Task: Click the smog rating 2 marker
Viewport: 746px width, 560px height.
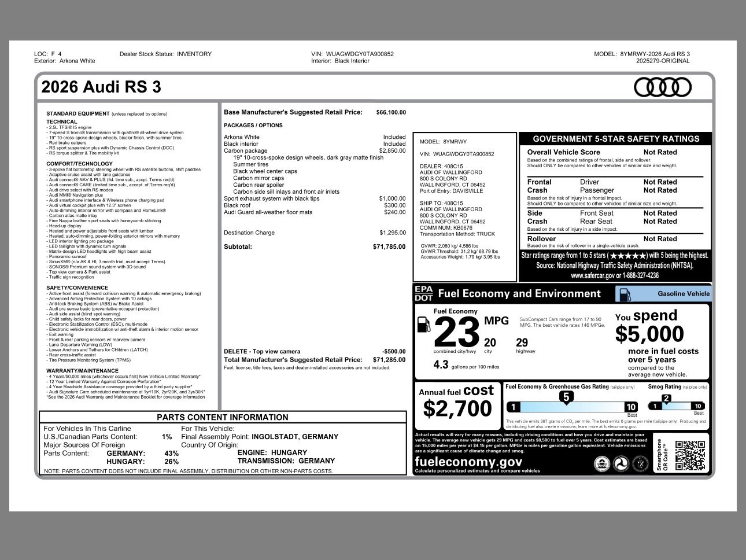Action: 666,398
